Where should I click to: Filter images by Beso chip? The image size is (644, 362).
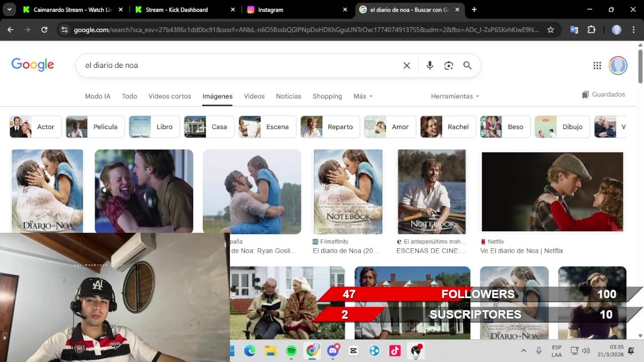pyautogui.click(x=505, y=127)
